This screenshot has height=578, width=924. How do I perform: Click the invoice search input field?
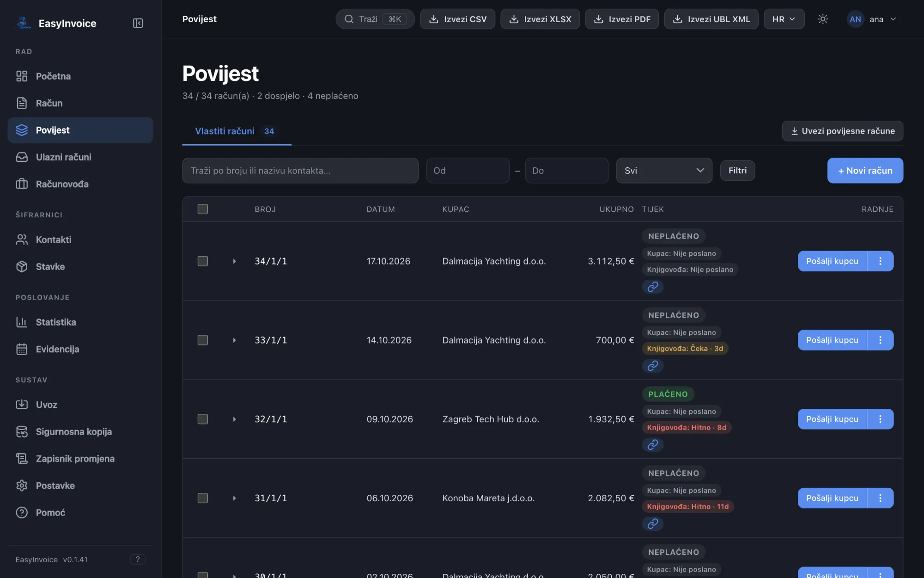(300, 171)
